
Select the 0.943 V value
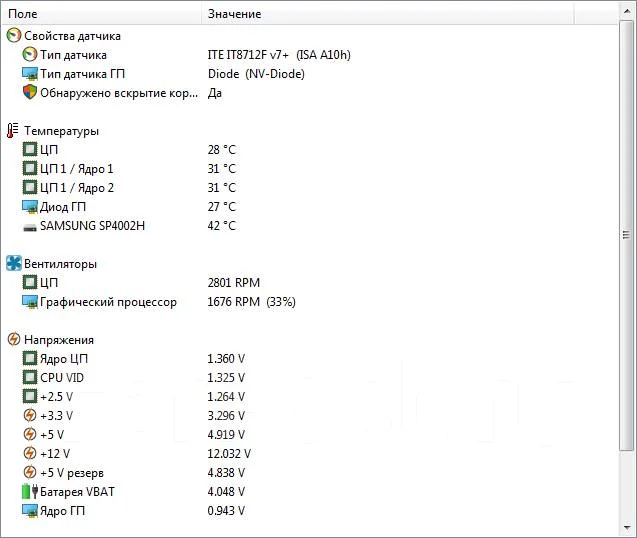click(x=226, y=510)
